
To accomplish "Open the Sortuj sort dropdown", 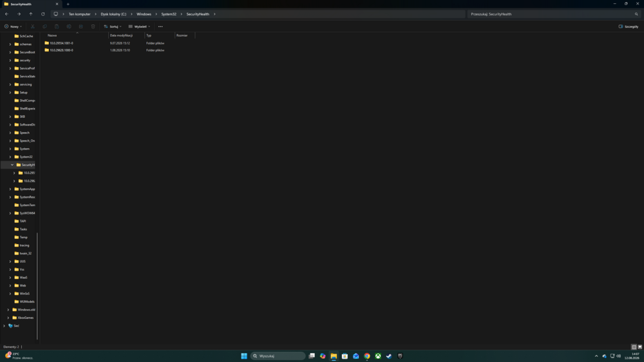I will tap(113, 26).
